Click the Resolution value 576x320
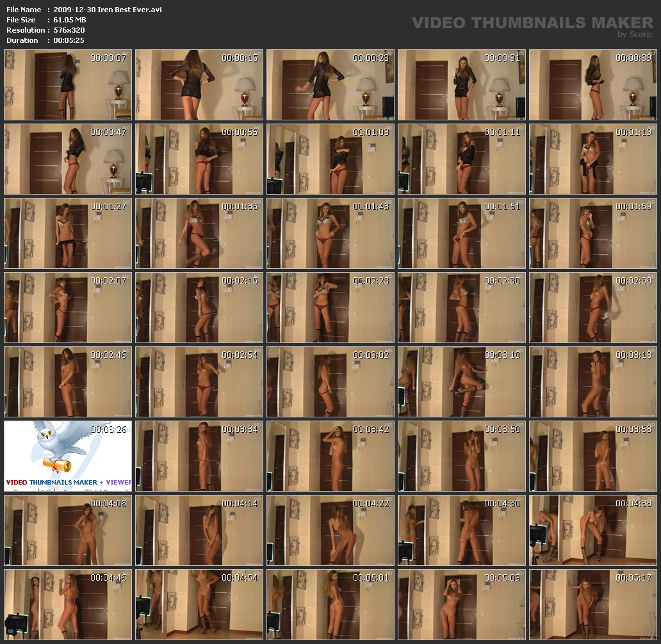Screen dimensions: 661x644 pos(69,30)
